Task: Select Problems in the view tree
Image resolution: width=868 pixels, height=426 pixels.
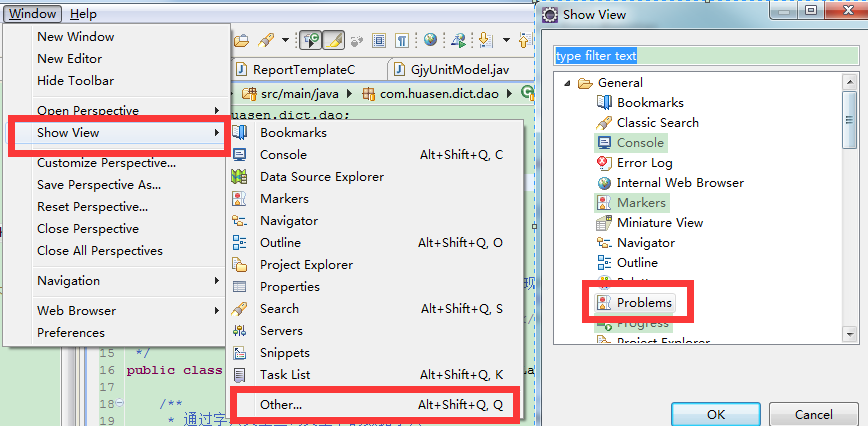Action: click(643, 303)
